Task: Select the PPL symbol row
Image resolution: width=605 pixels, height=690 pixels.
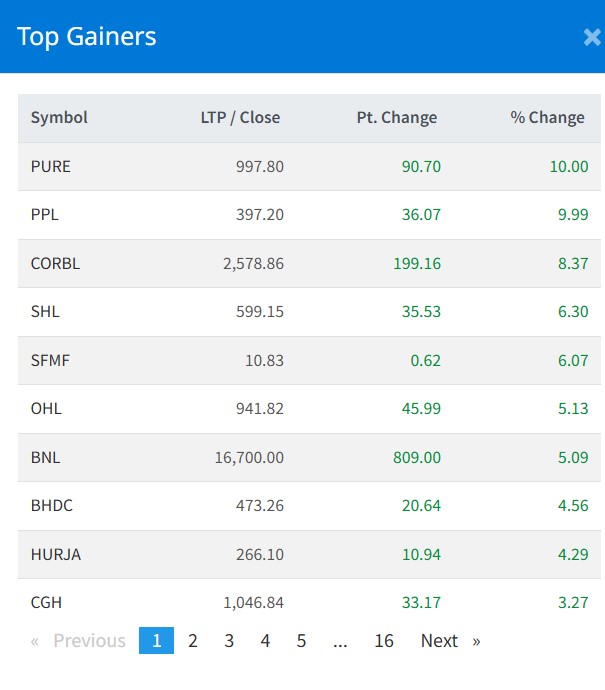Action: (x=45, y=215)
